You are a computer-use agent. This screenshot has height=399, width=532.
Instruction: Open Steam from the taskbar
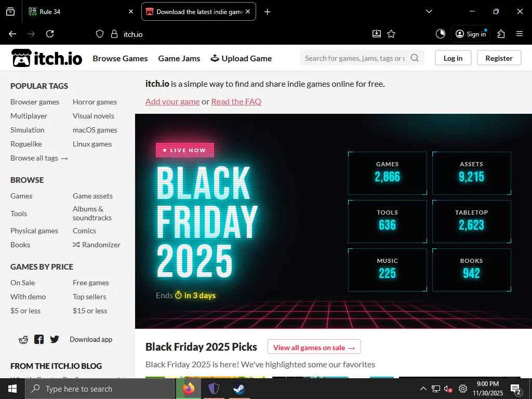tap(239, 389)
